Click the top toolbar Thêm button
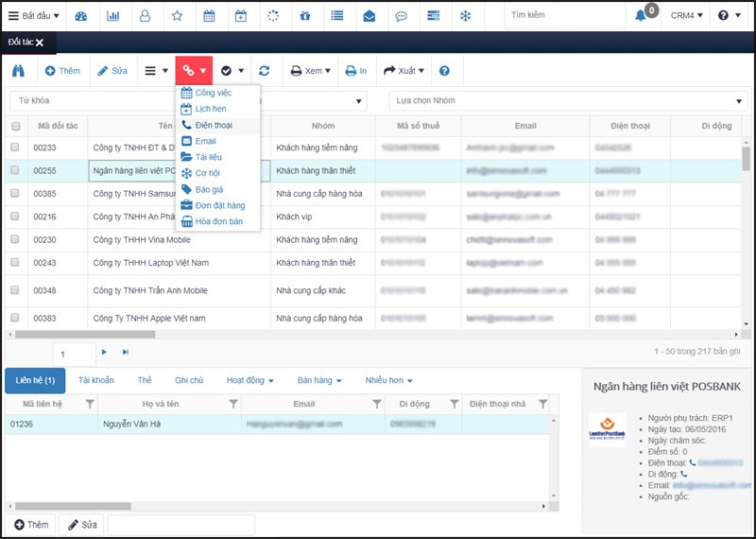Screen dimensions: 756x539 pyautogui.click(x=62, y=71)
